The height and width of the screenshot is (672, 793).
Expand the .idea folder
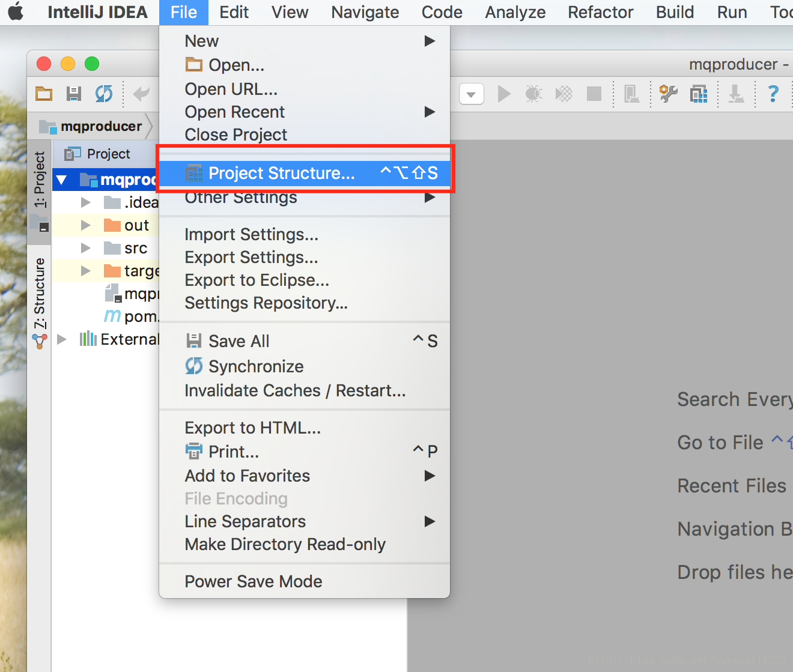[x=86, y=202]
